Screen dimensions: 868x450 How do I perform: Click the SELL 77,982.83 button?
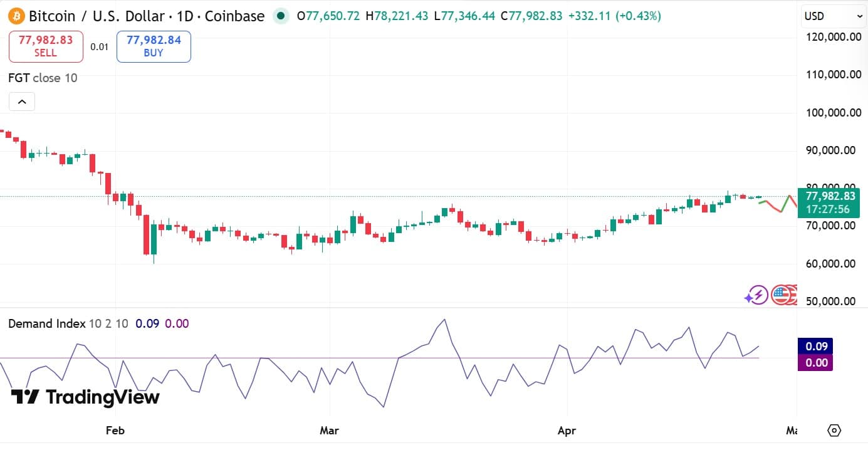click(x=45, y=46)
